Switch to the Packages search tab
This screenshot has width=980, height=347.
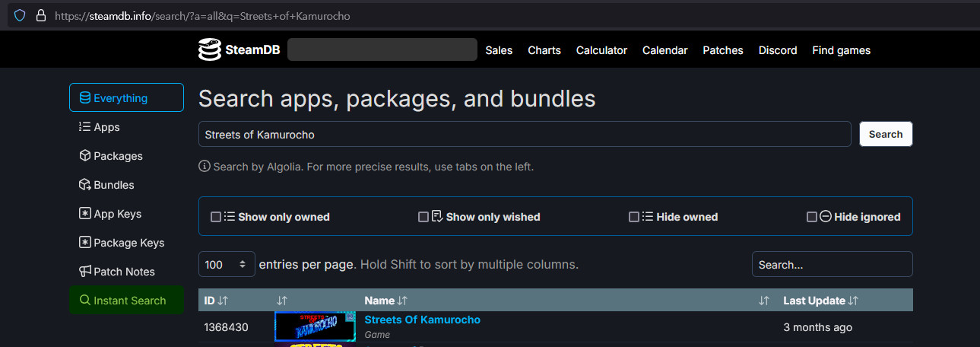pos(126,156)
